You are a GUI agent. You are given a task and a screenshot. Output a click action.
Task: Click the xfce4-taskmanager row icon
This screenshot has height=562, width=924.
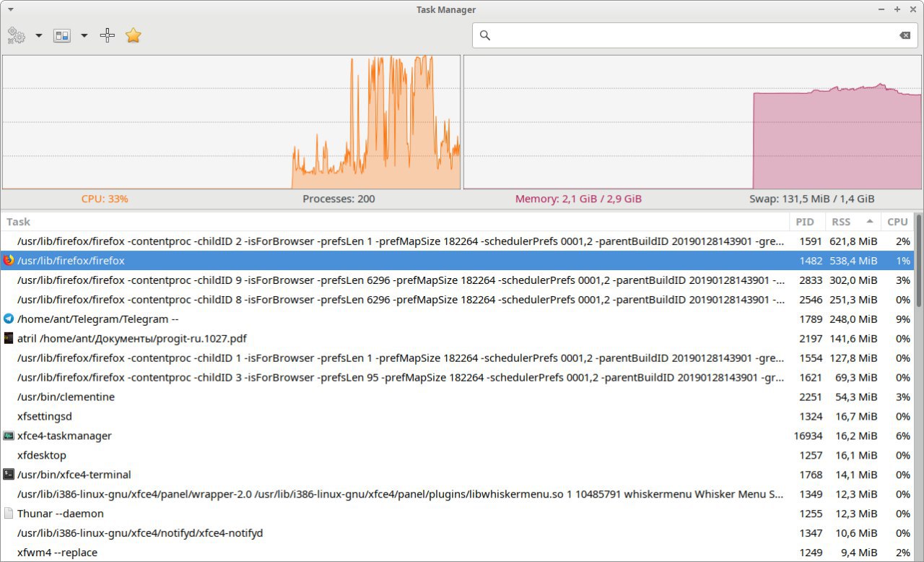coord(9,436)
